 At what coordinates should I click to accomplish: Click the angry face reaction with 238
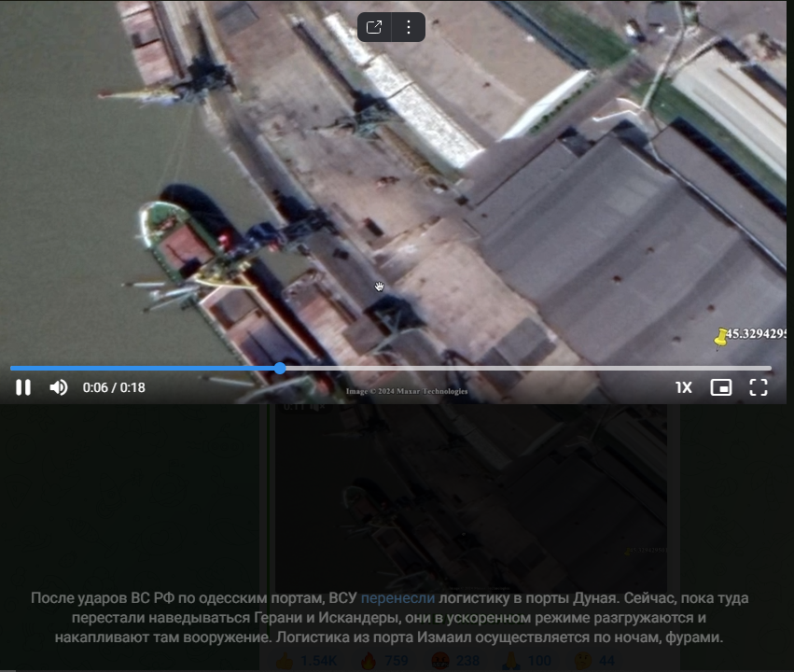[456, 662]
